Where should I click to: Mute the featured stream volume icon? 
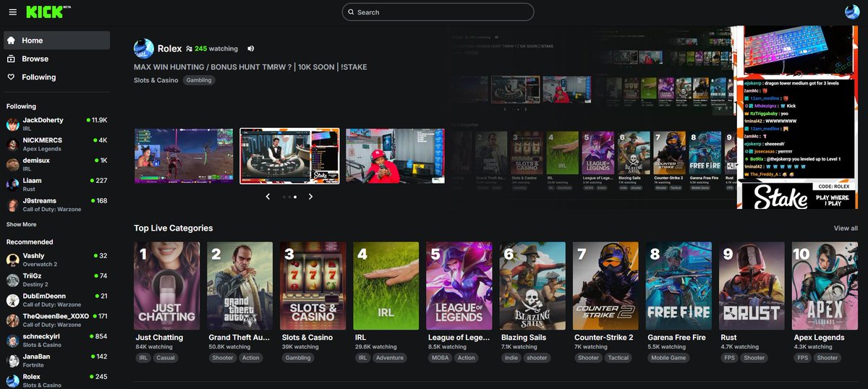click(x=251, y=48)
